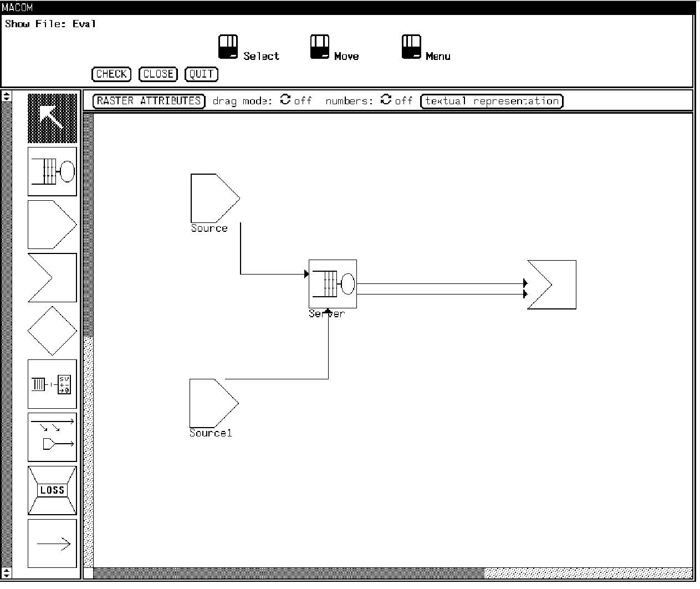Image resolution: width=700 pixels, height=589 pixels.
Task: Click the QUIT button
Action: click(201, 74)
